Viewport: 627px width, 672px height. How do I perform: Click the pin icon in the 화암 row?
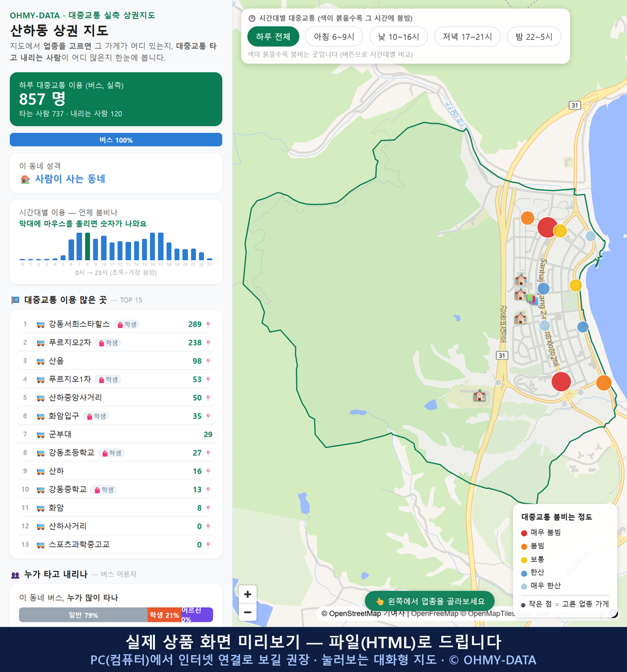[x=208, y=509]
